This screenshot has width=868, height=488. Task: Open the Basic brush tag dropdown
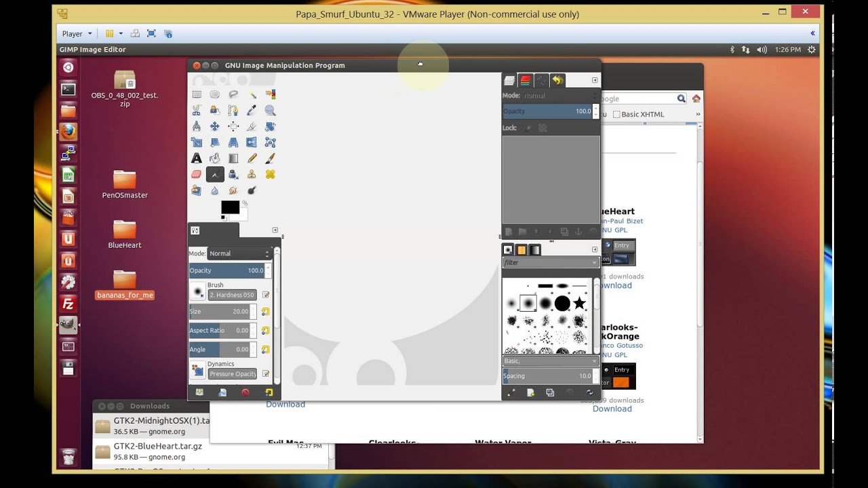tap(551, 361)
